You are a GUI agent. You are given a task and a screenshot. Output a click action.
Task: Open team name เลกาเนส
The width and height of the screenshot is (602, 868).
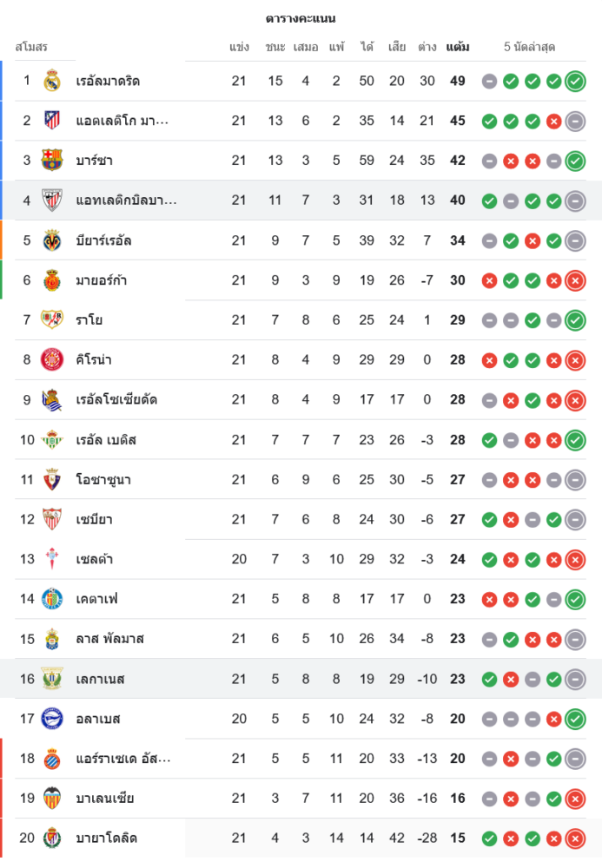coord(101,679)
